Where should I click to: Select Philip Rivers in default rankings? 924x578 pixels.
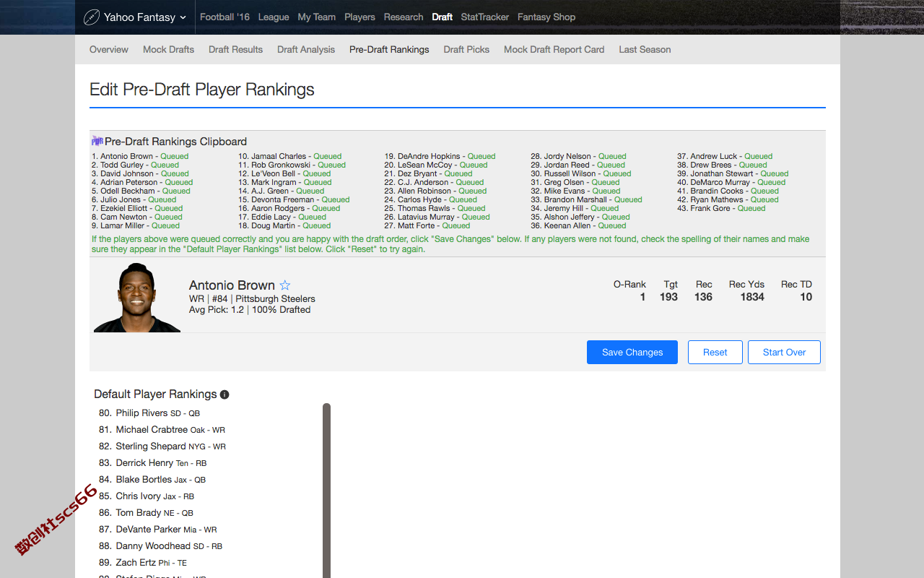149,413
